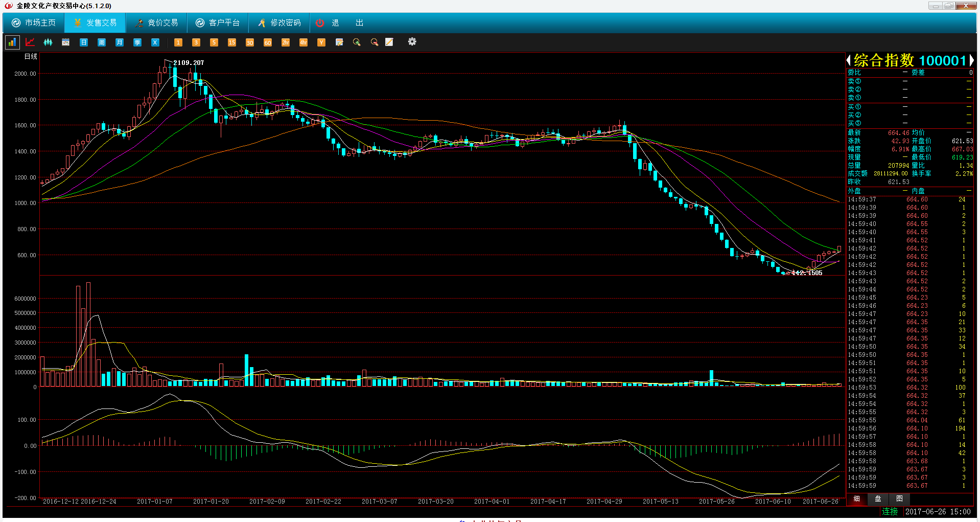Image resolution: width=980 pixels, height=522 pixels.
Task: Click the 最低价 value 619.23
Action: [x=962, y=157]
